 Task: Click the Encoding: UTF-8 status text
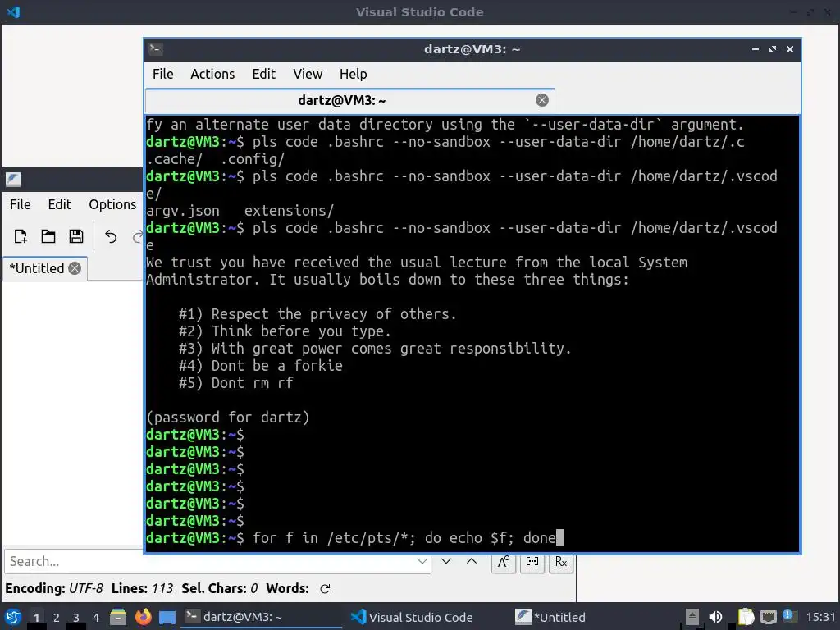click(54, 588)
